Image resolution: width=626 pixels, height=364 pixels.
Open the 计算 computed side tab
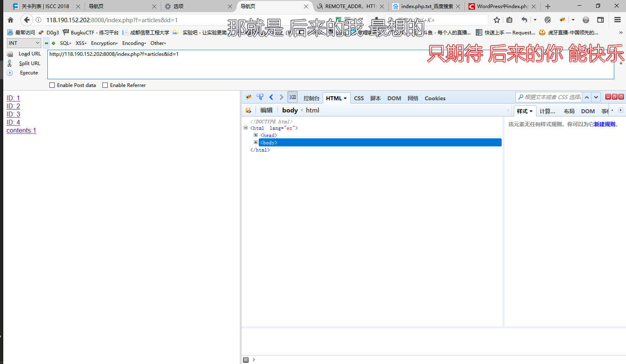[x=547, y=111]
